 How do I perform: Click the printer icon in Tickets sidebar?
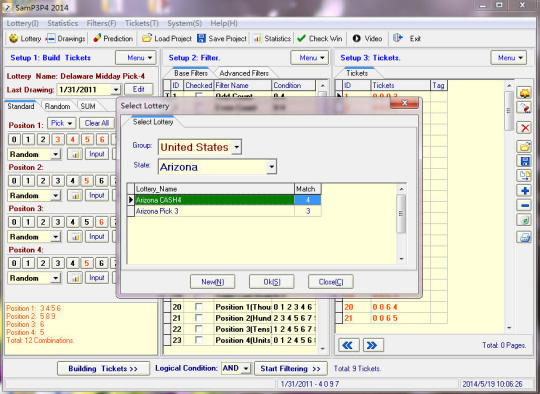pos(525,237)
